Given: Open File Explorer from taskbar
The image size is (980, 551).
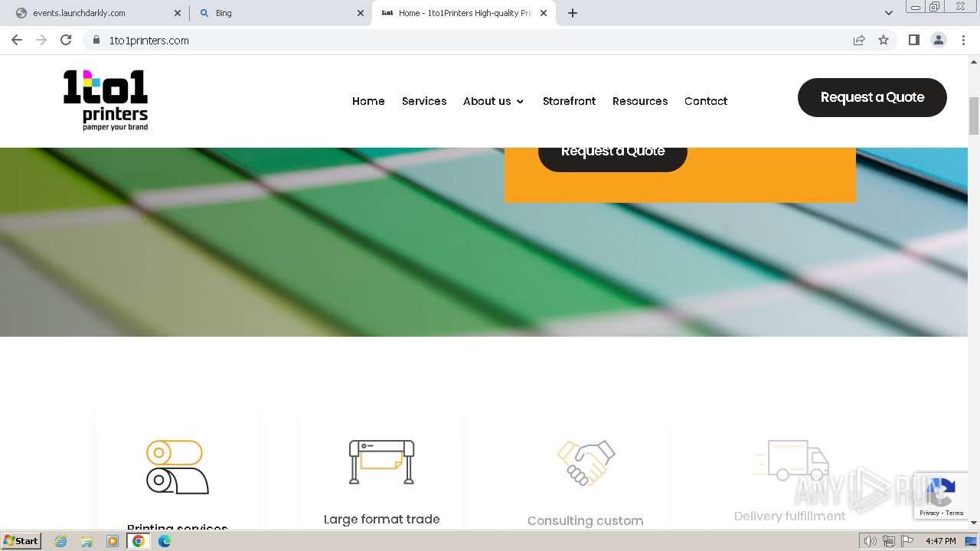Looking at the screenshot, I should 87,541.
